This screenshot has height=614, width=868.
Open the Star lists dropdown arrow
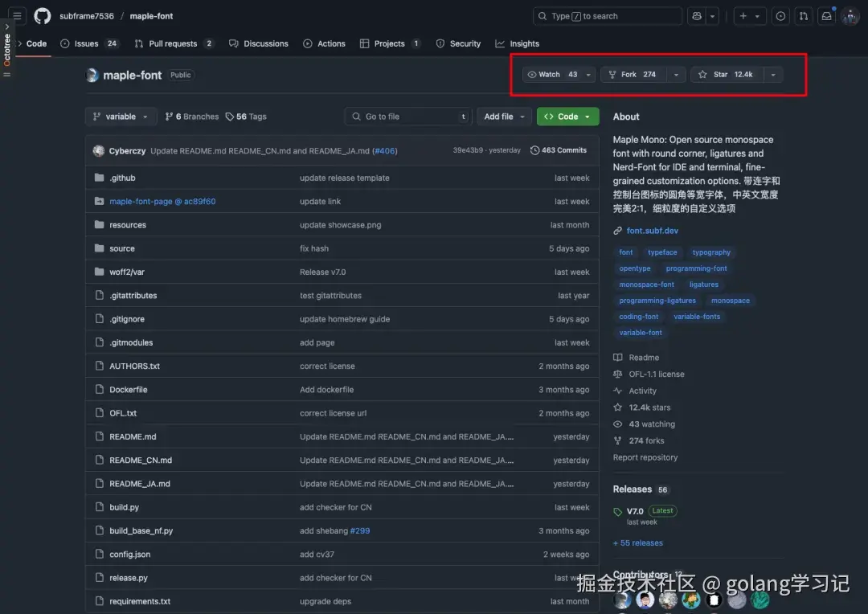coord(773,74)
